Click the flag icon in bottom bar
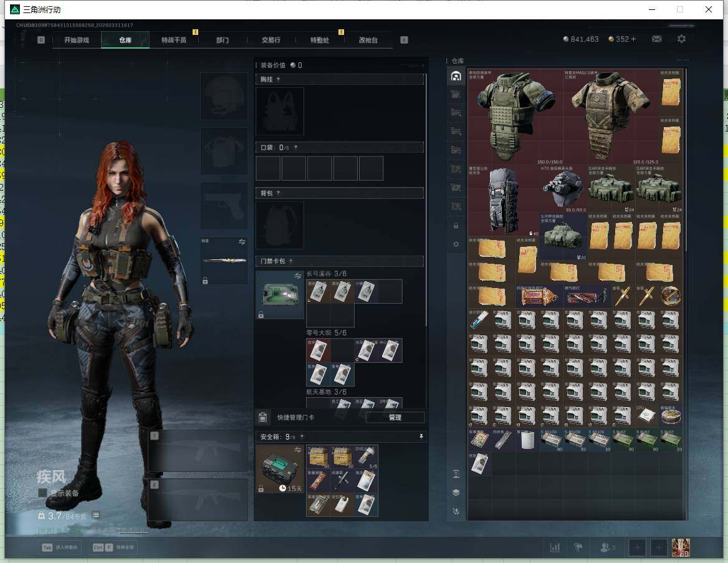728x563 pixels. click(578, 547)
